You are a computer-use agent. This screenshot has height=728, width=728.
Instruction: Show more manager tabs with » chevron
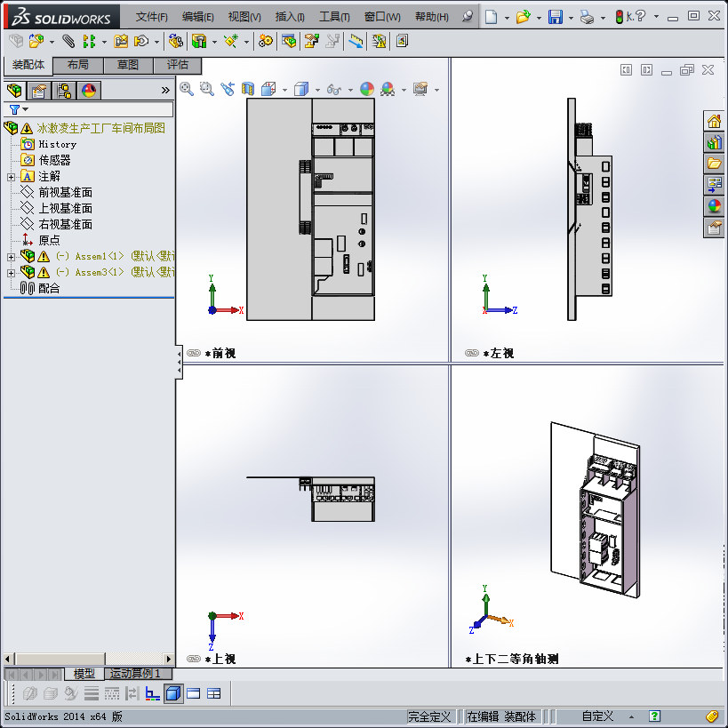click(x=165, y=90)
